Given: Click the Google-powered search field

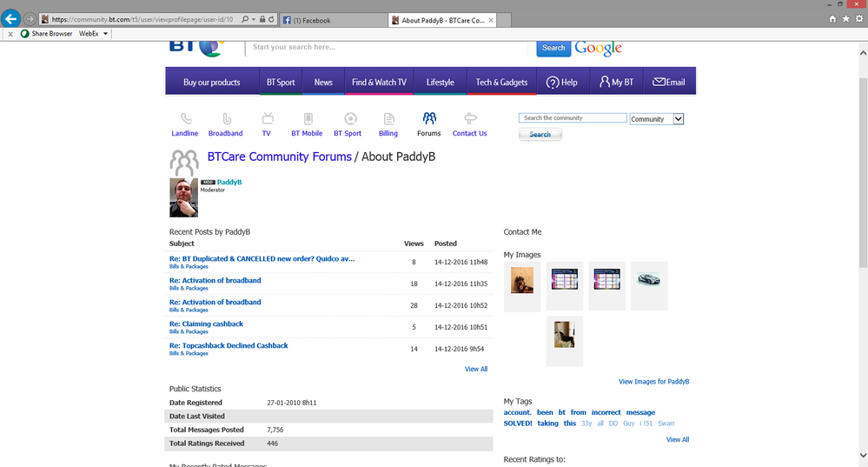Looking at the screenshot, I should coord(387,47).
